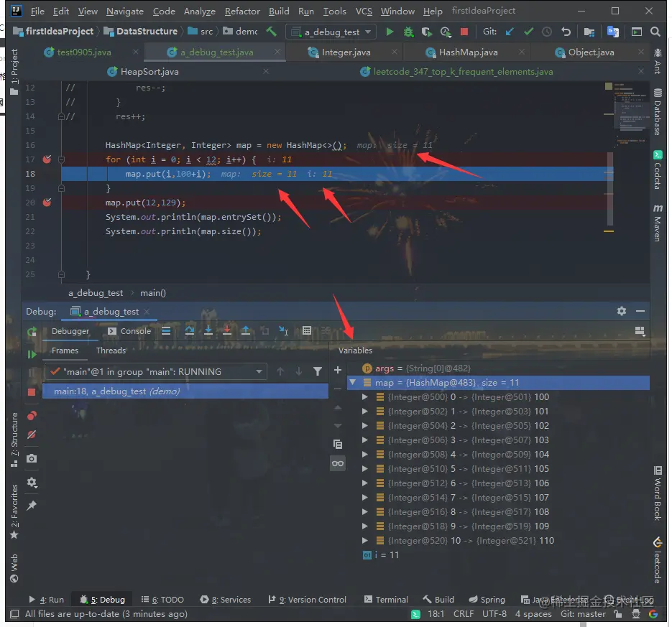Click the New Watch plus icon
This screenshot has height=627, width=672.
click(x=338, y=370)
